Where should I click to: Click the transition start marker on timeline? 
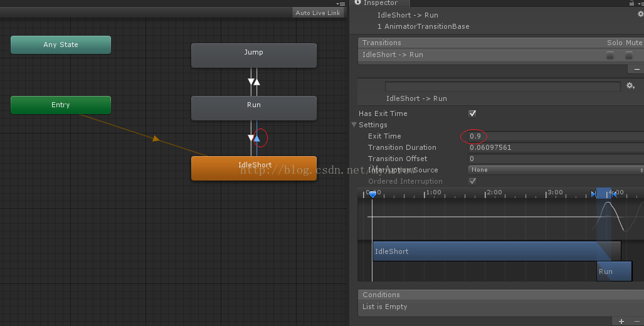pos(593,194)
